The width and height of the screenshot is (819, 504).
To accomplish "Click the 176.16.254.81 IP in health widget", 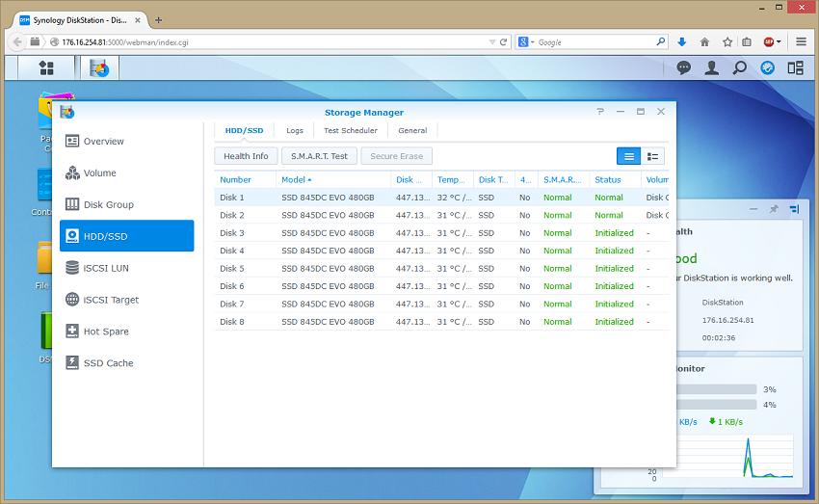I will [727, 320].
